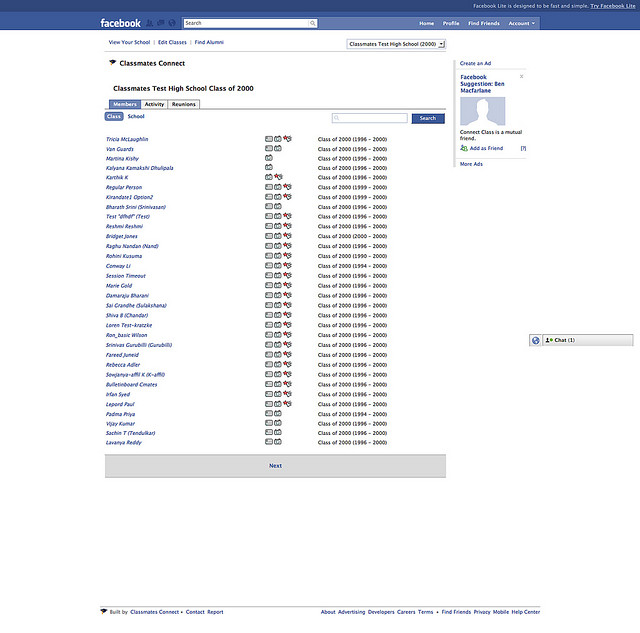Click the open book icon in Tricia McLaughlin's row
The image size is (640, 633).
click(278, 139)
